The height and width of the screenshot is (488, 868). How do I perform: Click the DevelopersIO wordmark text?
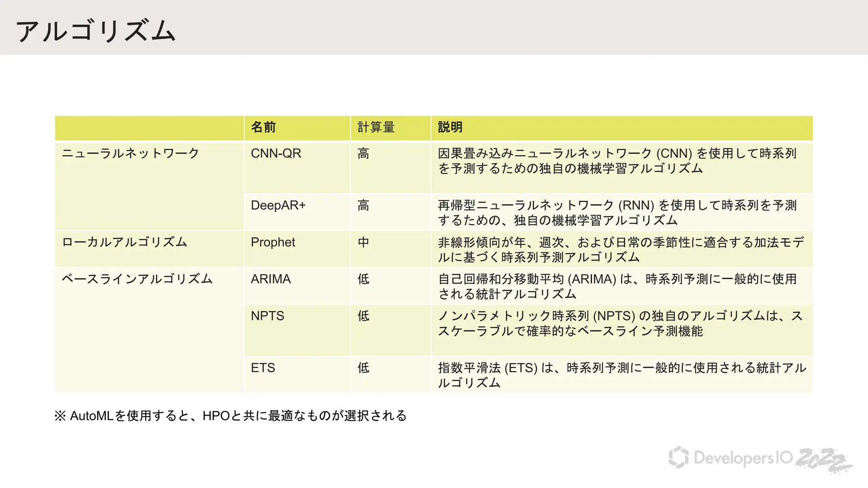click(743, 458)
